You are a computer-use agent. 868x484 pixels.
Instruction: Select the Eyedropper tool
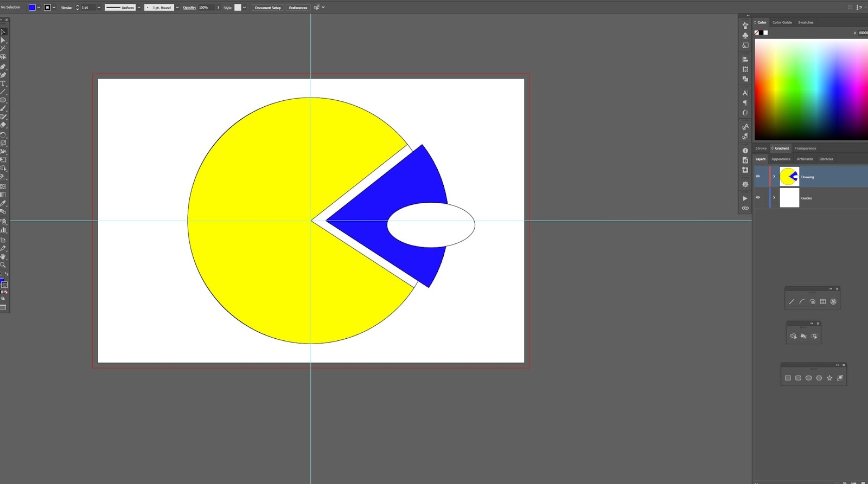(x=3, y=203)
